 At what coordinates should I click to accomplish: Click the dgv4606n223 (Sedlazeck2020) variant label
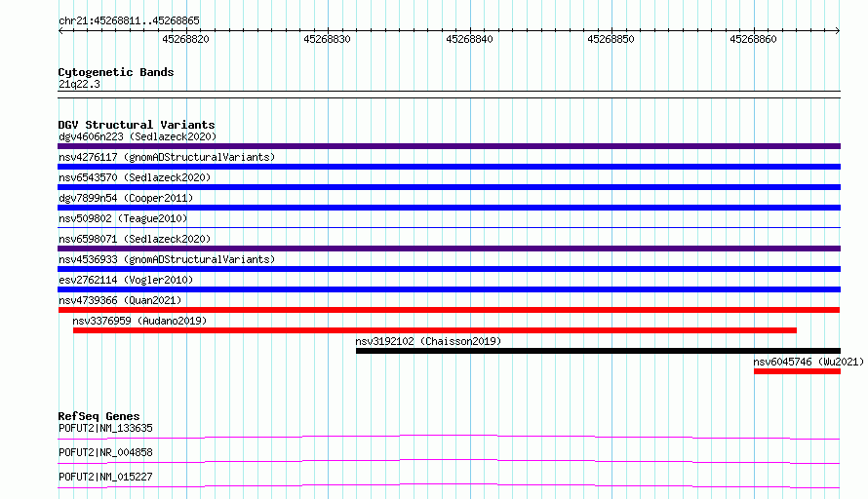point(138,136)
